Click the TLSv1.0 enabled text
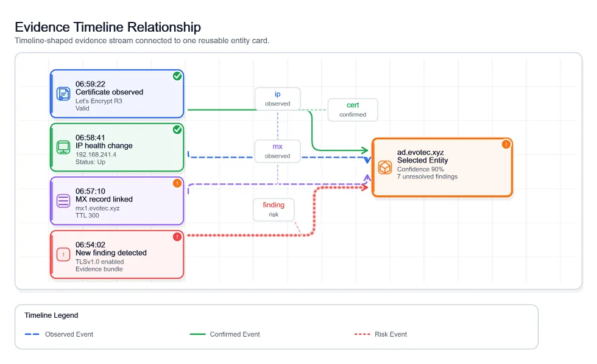 coord(99,262)
